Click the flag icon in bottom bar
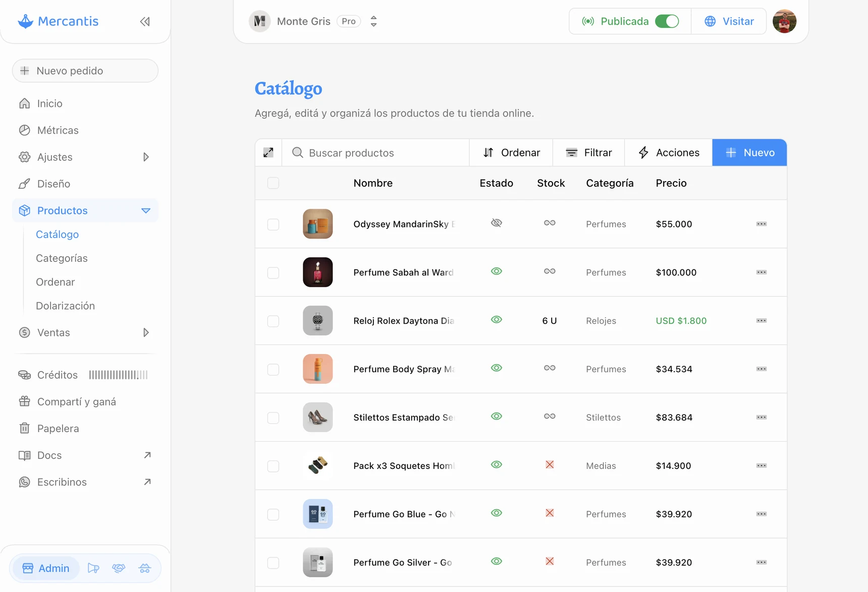This screenshot has height=592, width=868. 93,568
